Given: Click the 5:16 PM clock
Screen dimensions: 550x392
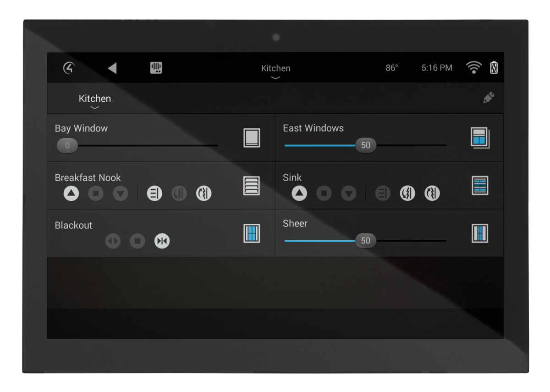Looking at the screenshot, I should coord(437,68).
